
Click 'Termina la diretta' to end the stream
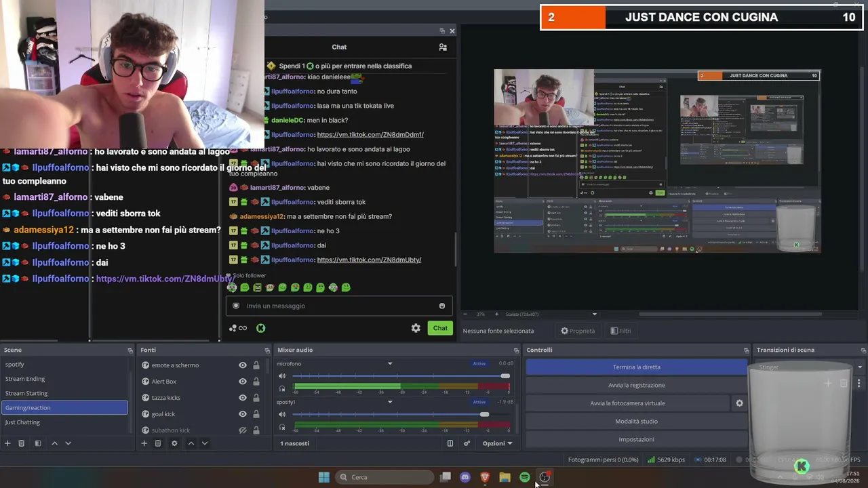pos(637,367)
